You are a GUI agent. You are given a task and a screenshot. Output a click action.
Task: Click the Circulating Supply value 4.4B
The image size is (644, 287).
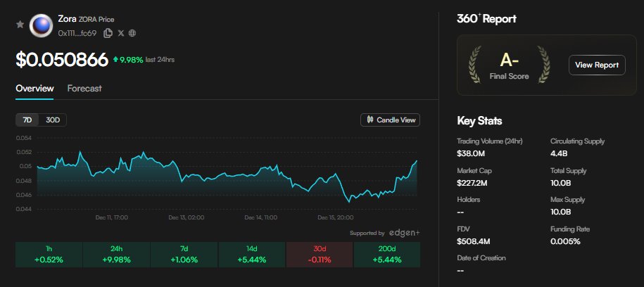pyautogui.click(x=559, y=154)
